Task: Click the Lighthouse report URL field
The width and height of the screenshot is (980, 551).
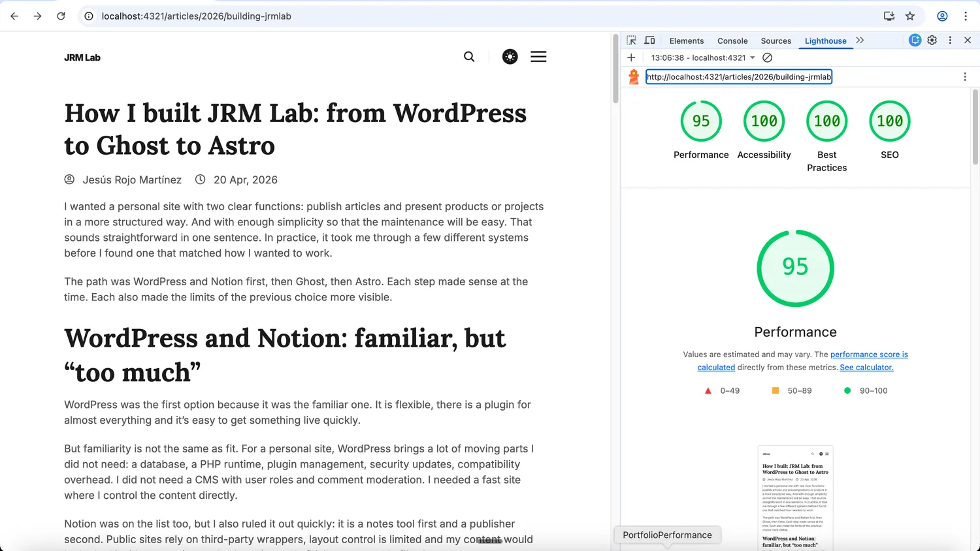Action: tap(738, 77)
